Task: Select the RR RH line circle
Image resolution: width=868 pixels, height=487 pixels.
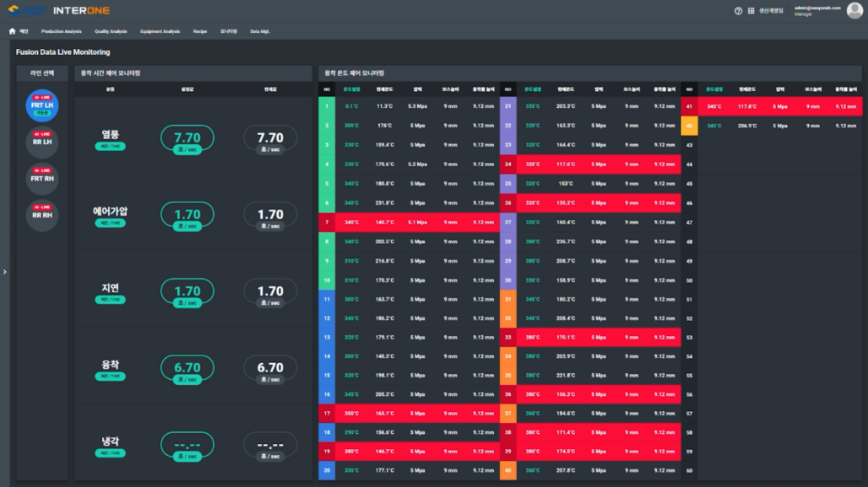Action: click(42, 216)
